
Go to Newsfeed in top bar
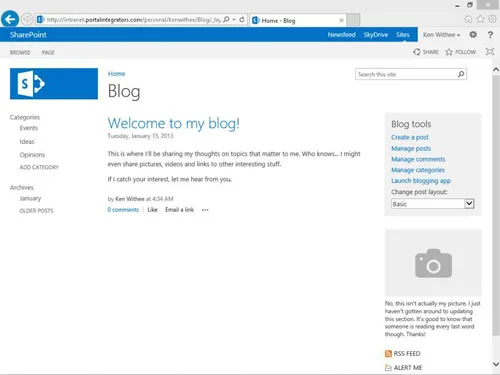(341, 35)
